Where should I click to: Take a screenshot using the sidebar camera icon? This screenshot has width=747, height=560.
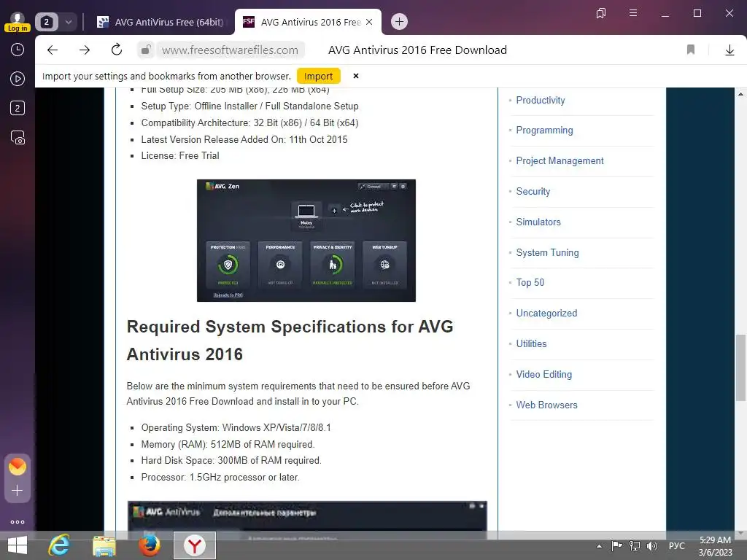tap(18, 138)
